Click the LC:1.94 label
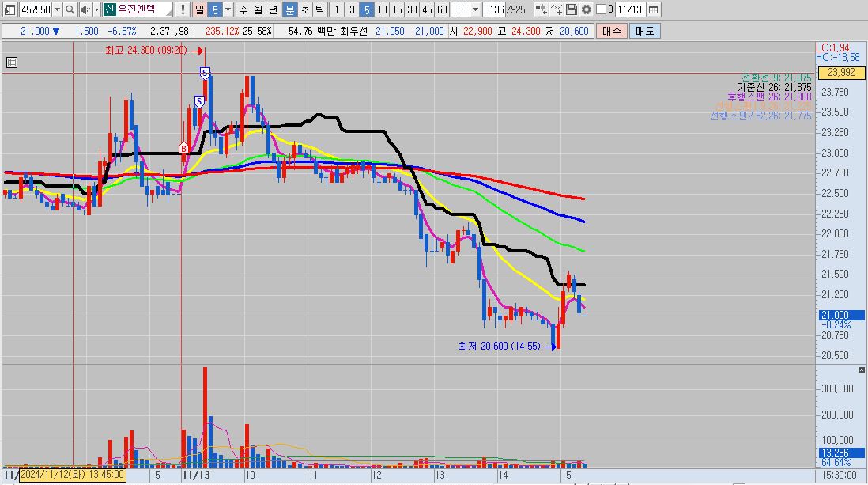 click(832, 47)
